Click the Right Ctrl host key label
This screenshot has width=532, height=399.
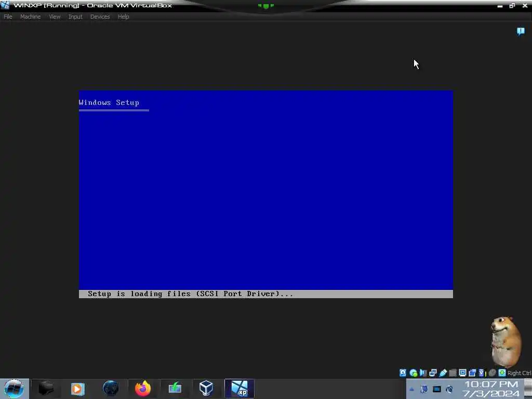click(519, 373)
